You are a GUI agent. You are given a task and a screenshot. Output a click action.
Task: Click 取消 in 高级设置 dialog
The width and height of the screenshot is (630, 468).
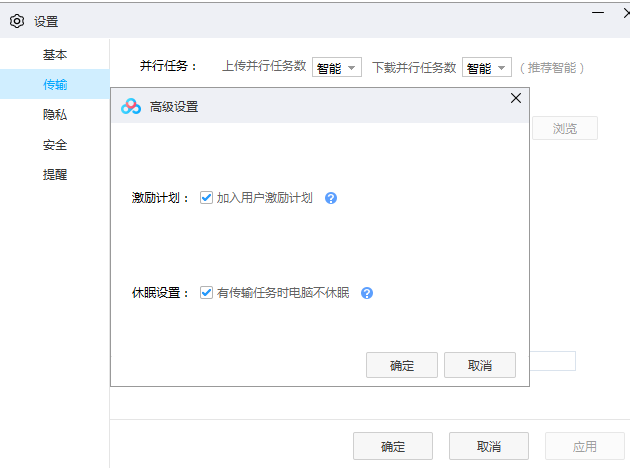tap(480, 365)
